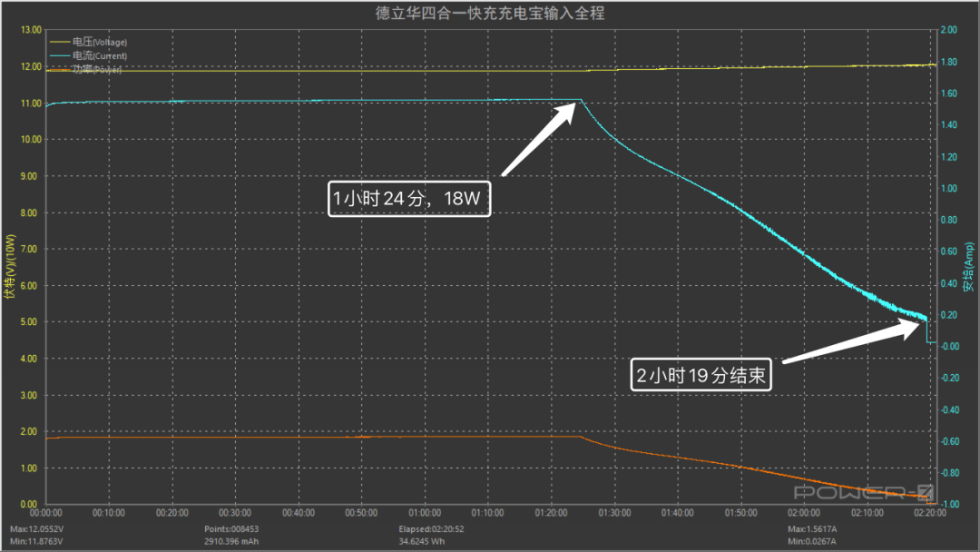Click the 1.60 tick on the cyan current axis
This screenshot has height=552, width=980.
(949, 94)
